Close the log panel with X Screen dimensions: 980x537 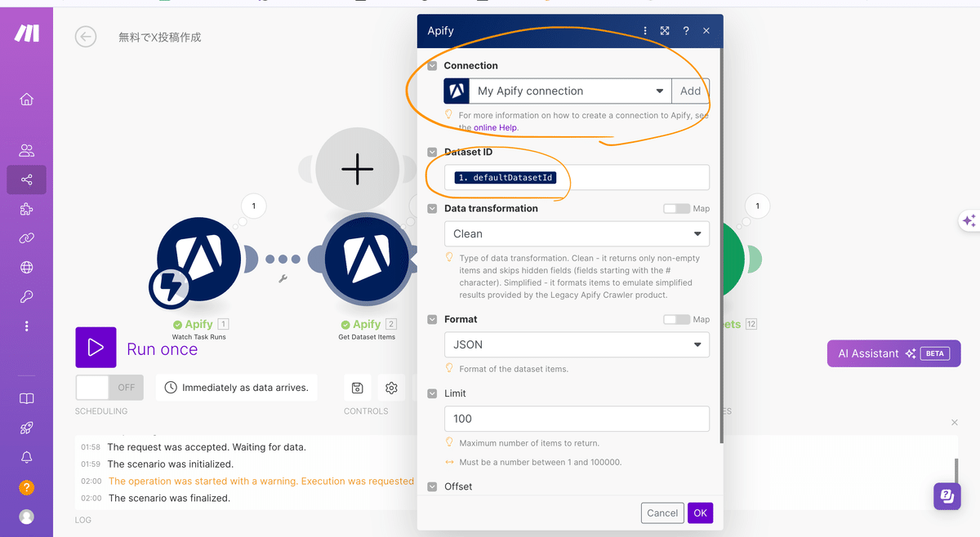pyautogui.click(x=955, y=423)
